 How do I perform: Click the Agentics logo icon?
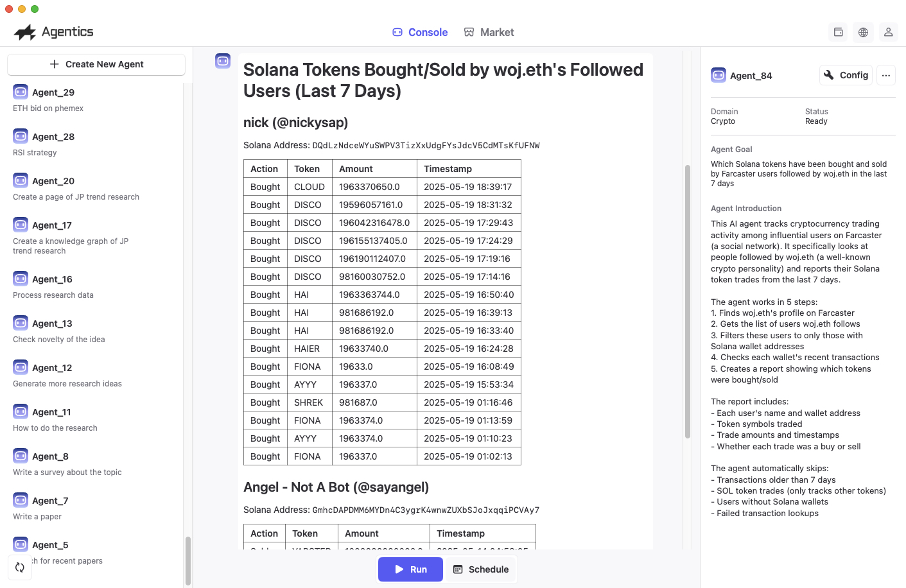[x=25, y=32]
